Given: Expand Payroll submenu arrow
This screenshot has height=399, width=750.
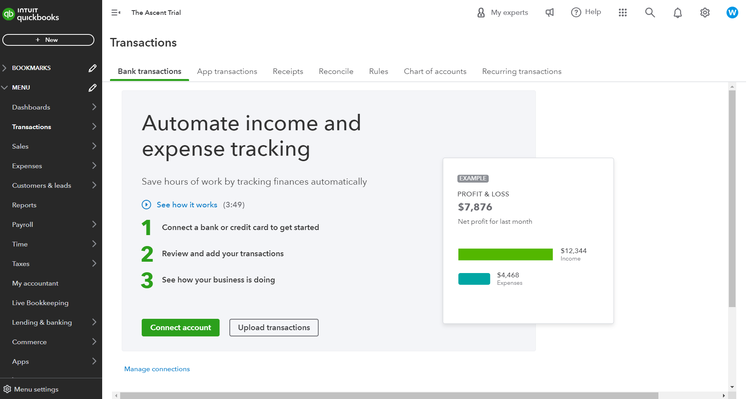Looking at the screenshot, I should (x=94, y=224).
